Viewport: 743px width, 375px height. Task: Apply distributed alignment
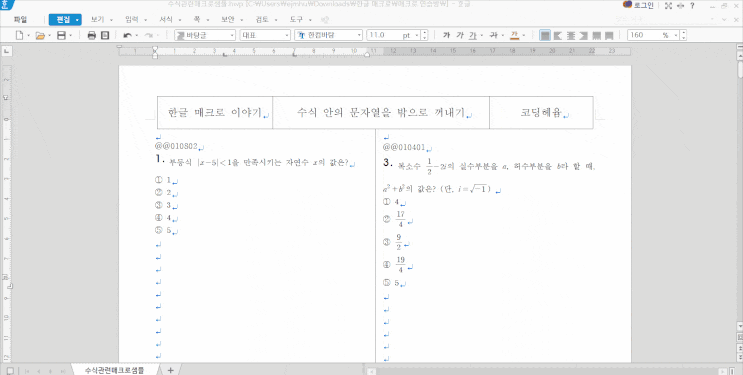pos(597,35)
